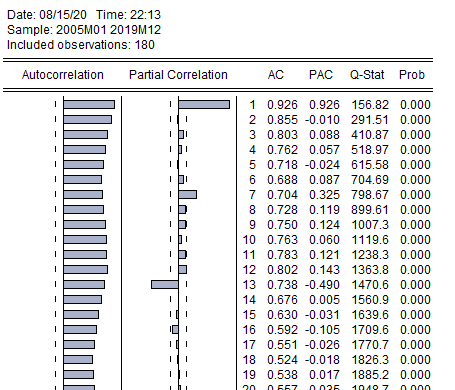The image size is (455, 390).
Task: Click Q-Stat value 1470.6
Action: pos(370,285)
